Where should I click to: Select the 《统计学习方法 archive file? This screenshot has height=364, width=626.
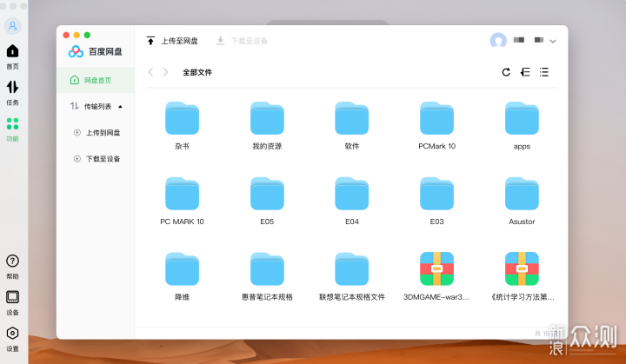(522, 269)
